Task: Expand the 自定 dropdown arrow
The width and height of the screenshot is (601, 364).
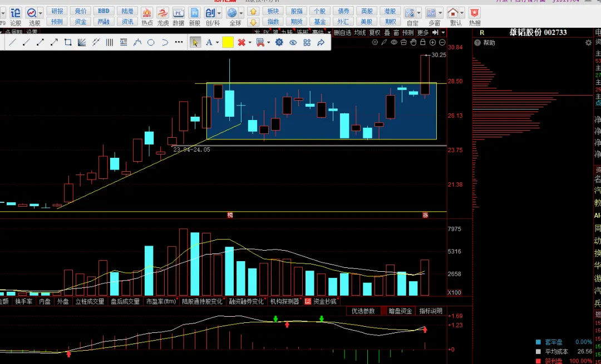Action: [418, 13]
